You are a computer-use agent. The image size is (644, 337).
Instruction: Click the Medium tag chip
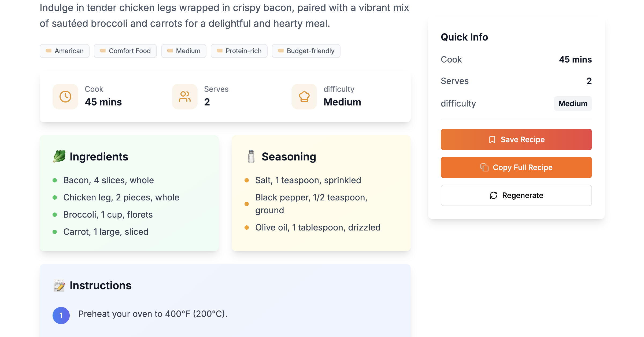(184, 51)
